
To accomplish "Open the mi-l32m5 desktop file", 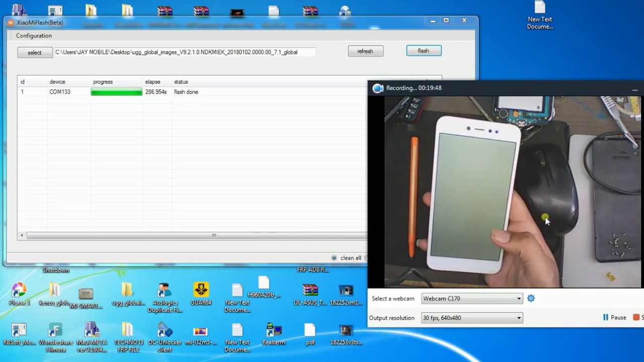I will click(201, 336).
